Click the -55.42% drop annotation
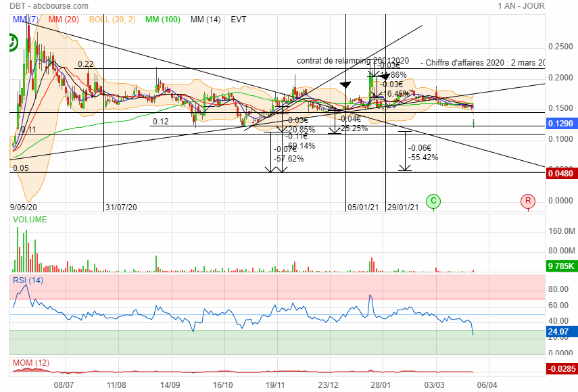This screenshot has height=392, width=578. point(423,157)
